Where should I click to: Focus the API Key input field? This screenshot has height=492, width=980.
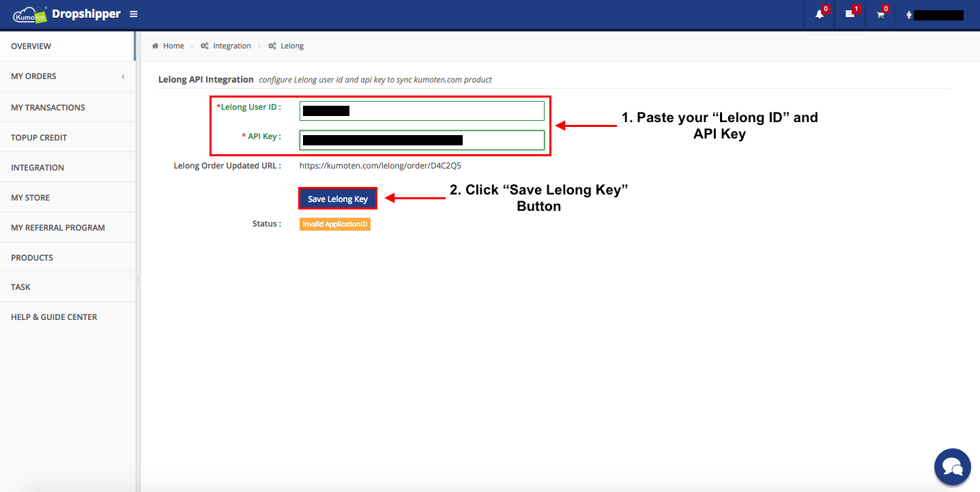tap(422, 140)
